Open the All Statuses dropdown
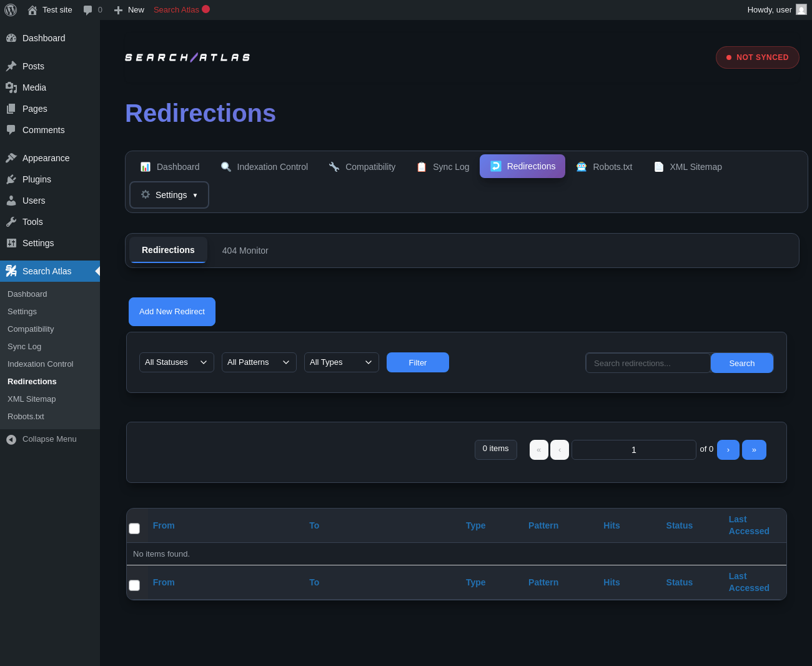812x666 pixels. tap(177, 362)
